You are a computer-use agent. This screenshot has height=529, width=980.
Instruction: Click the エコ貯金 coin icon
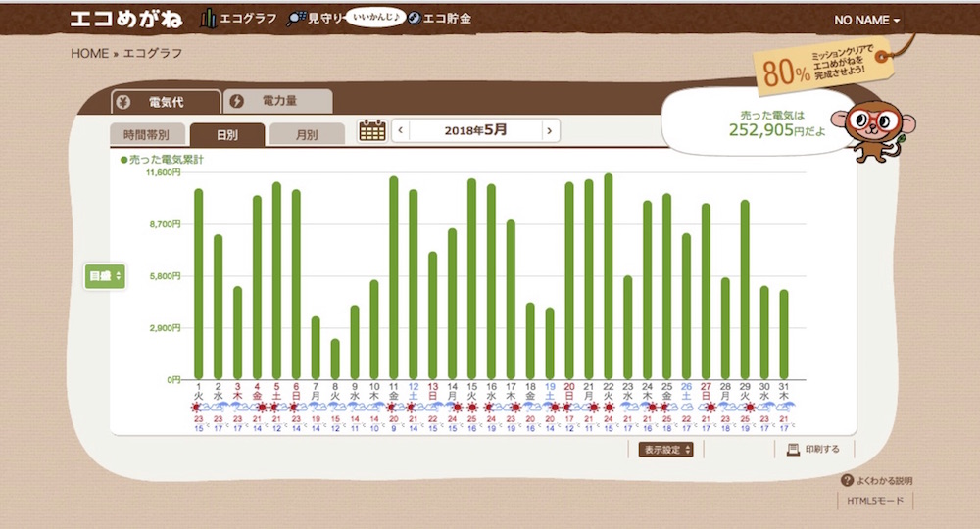click(414, 18)
